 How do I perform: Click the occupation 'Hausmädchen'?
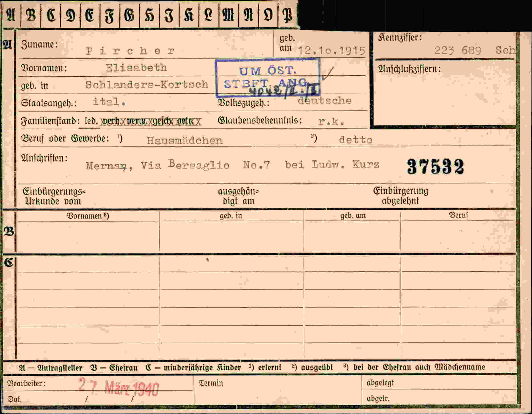pyautogui.click(x=184, y=140)
